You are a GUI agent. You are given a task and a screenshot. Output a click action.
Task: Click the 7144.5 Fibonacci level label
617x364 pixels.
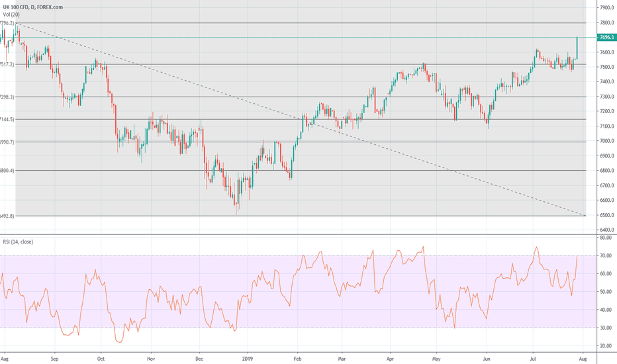7,119
